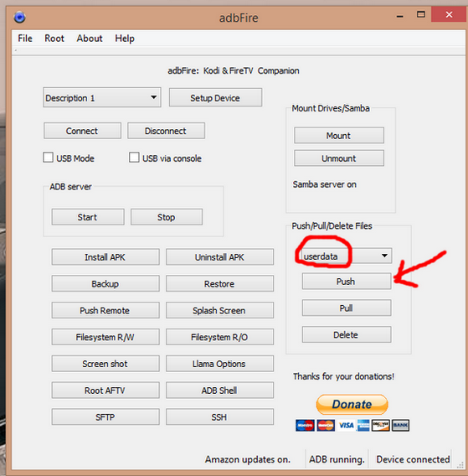Click 'Thanks for your donations!' text

tap(343, 376)
